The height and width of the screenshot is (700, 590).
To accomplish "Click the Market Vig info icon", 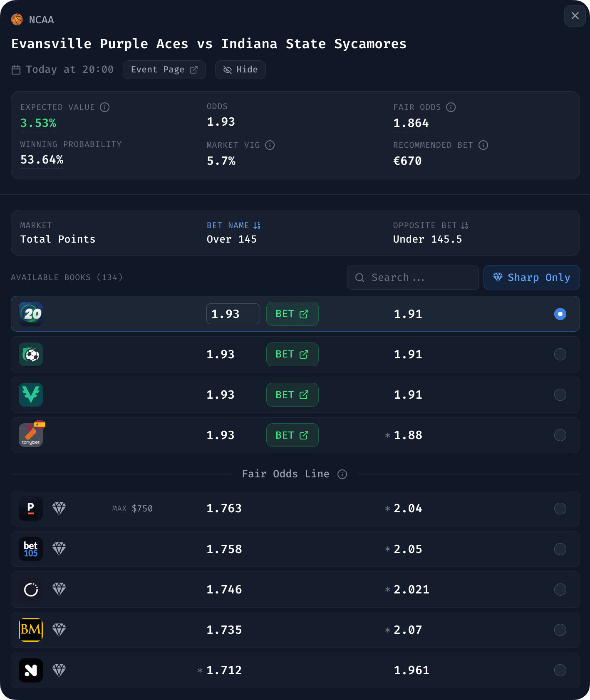I will point(270,145).
